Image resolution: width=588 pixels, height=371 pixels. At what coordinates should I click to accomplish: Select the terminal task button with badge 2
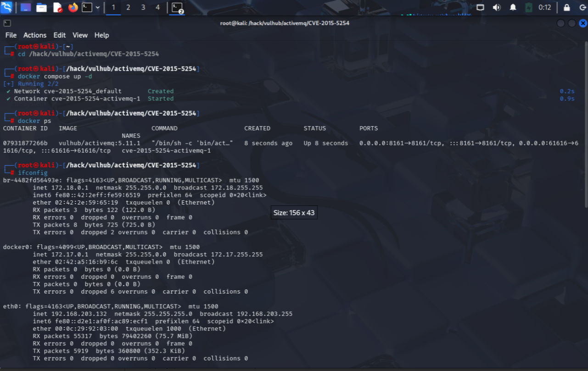pos(177,7)
